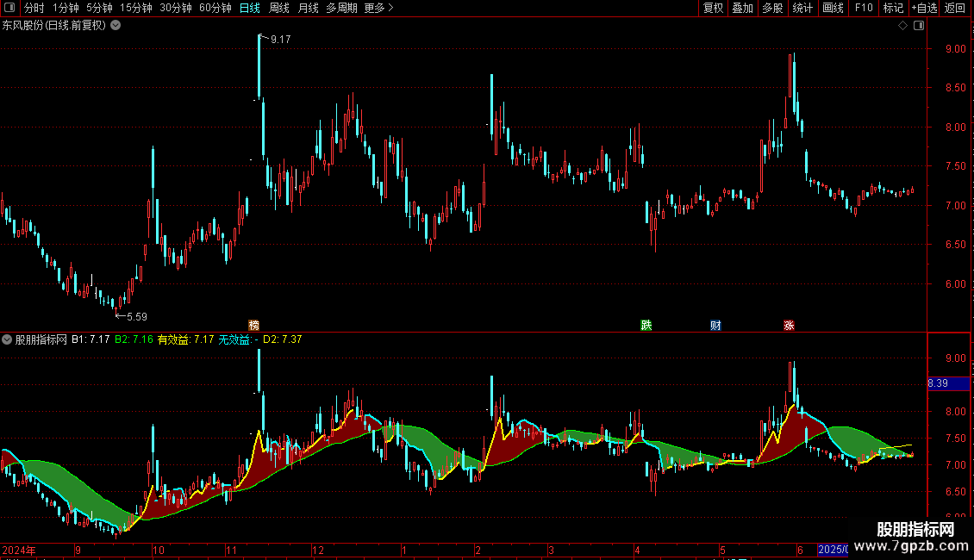Activate the 画线 drawing tool
The image size is (974, 560).
coord(833,8)
